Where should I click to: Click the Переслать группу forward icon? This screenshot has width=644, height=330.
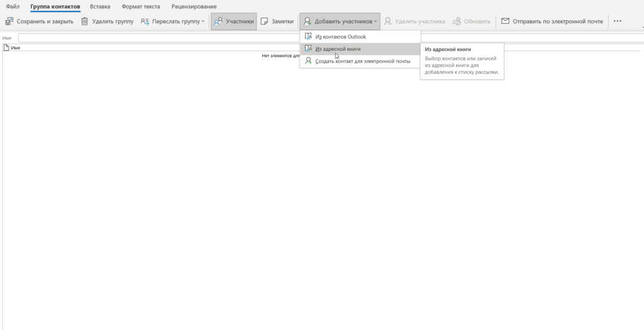pos(145,21)
